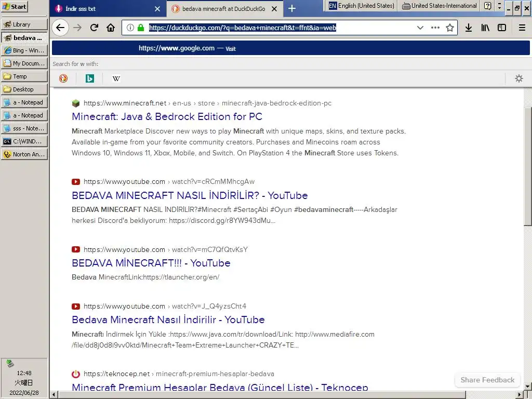Open the Desktop folder taskbar item
The height and width of the screenshot is (399, 532).
tap(24, 89)
